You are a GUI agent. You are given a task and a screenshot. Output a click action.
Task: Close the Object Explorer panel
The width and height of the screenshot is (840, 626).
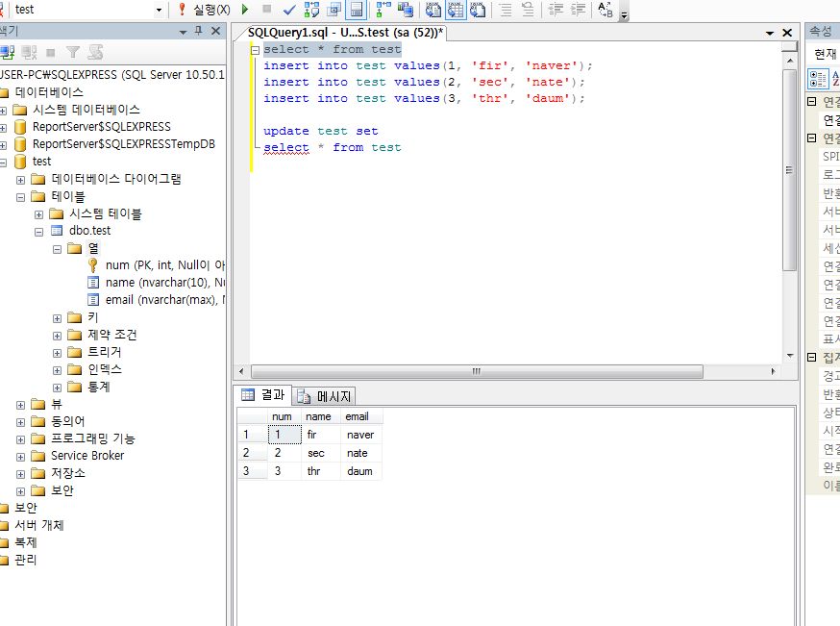[x=215, y=31]
